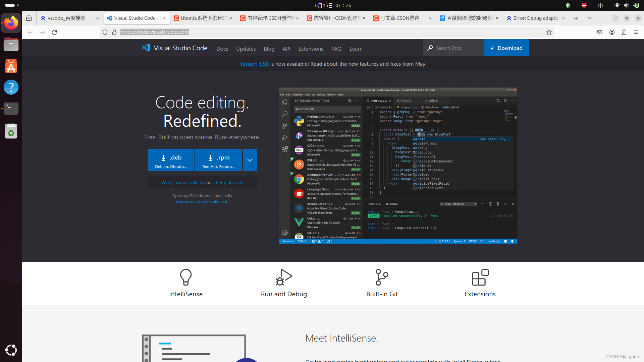Download the .rpm package
Image resolution: width=644 pixels, height=362 pixels.
[x=219, y=160]
